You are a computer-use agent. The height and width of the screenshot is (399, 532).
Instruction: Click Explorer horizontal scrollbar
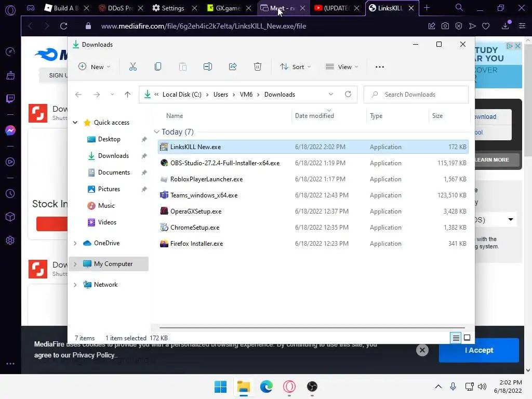pos(312,328)
